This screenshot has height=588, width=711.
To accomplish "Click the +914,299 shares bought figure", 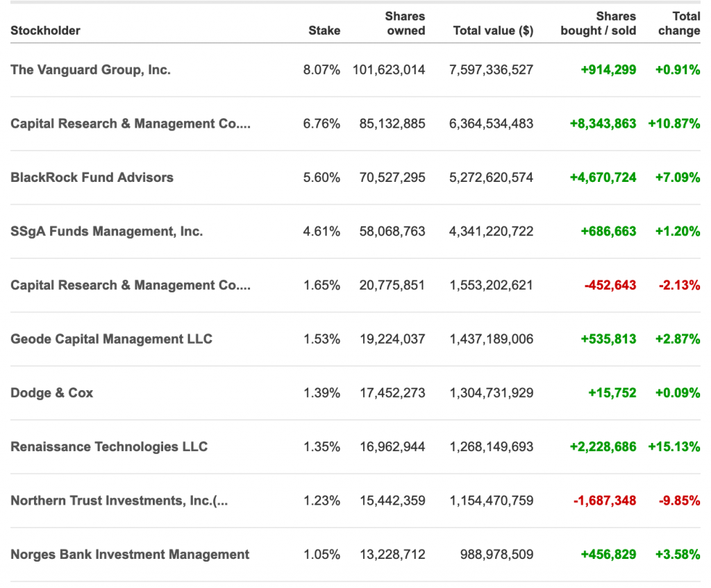I will point(608,70).
